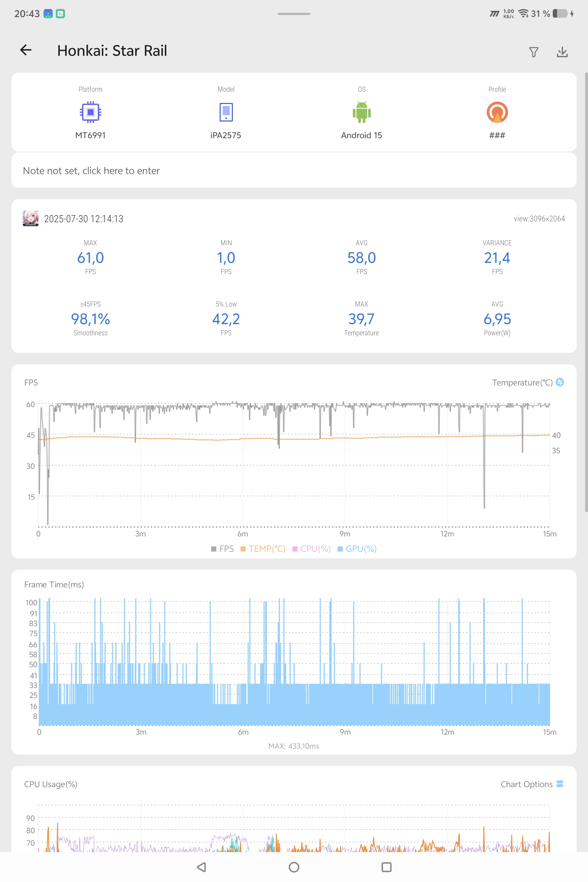Tap the network speed KB/s indicator
Image resolution: width=588 pixels, height=882 pixels.
coord(509,13)
